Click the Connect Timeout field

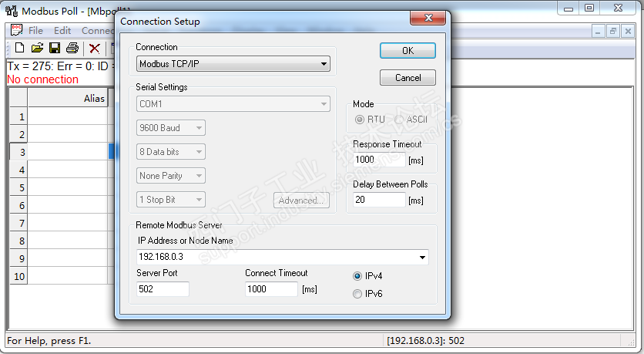[271, 289]
